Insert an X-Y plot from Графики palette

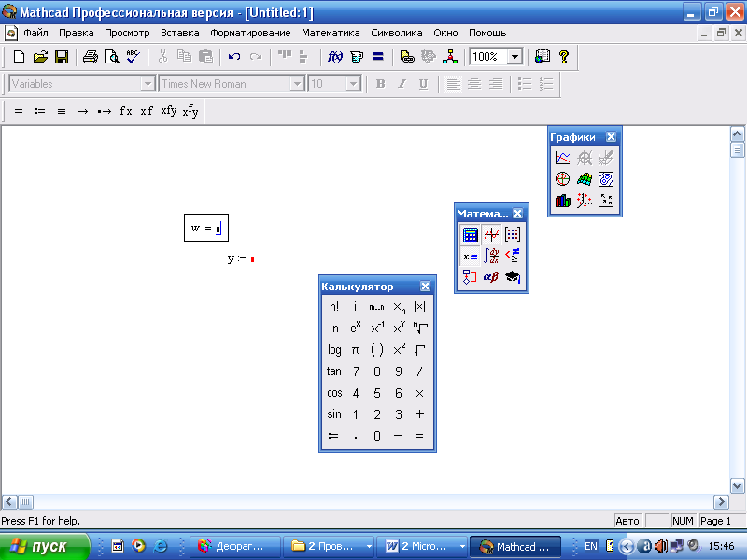(x=563, y=158)
